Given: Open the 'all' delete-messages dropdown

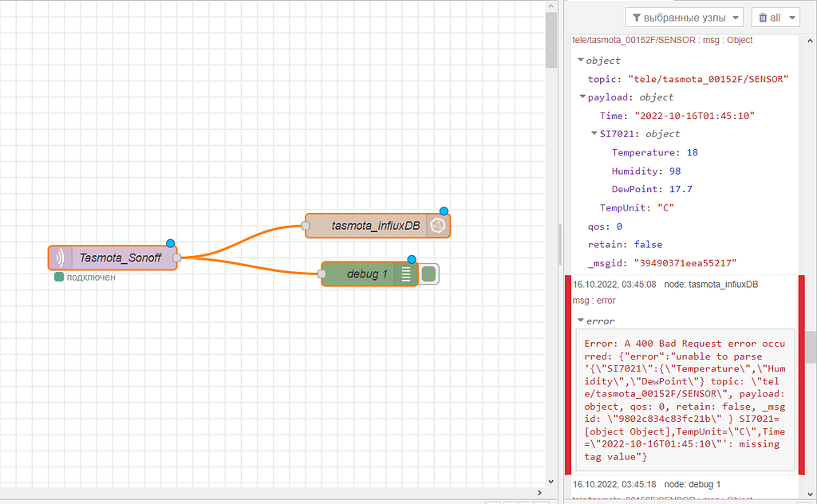Looking at the screenshot, I should coord(791,17).
